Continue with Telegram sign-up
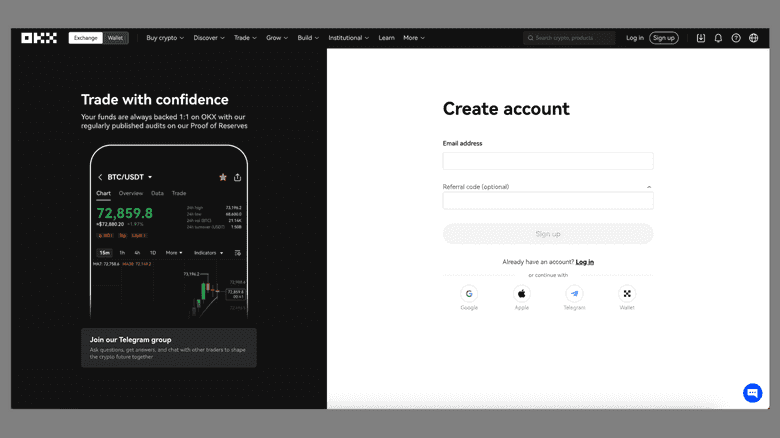Screen dimensions: 780x438 [574, 294]
